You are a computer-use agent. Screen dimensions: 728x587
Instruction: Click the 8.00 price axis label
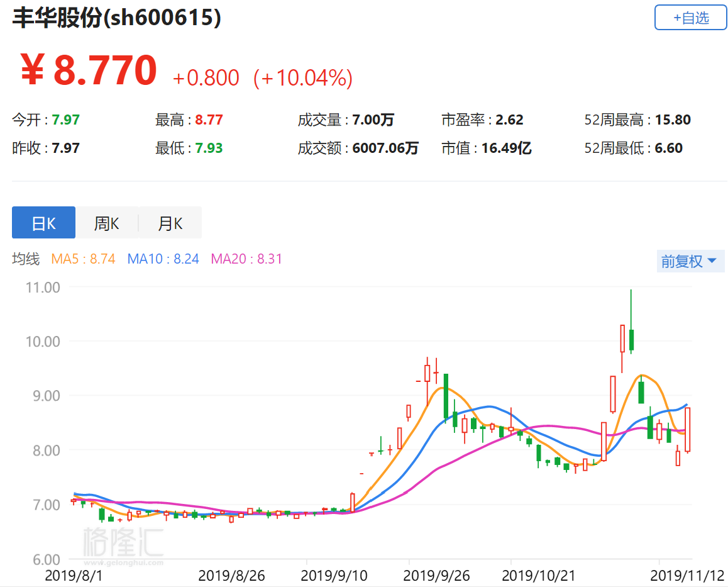pos(47,450)
